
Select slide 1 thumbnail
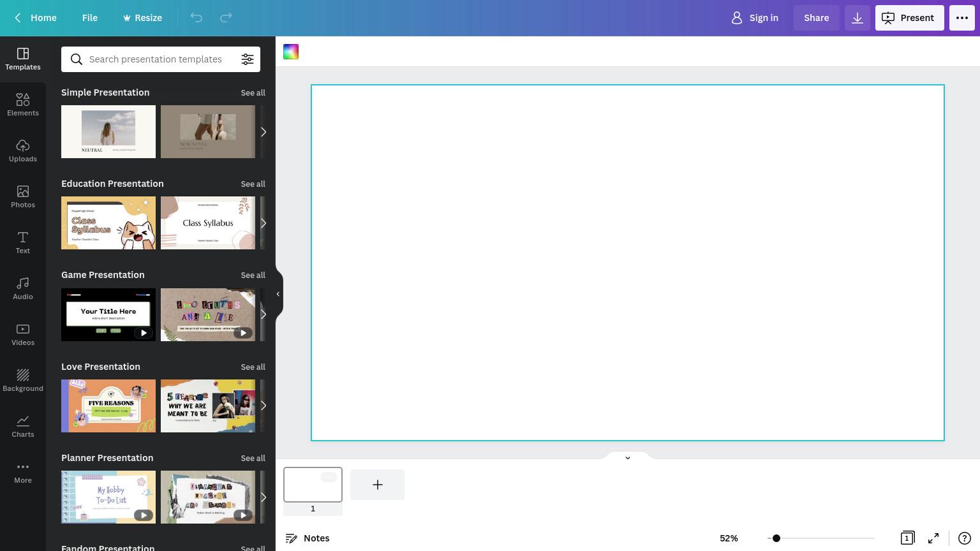(x=313, y=485)
